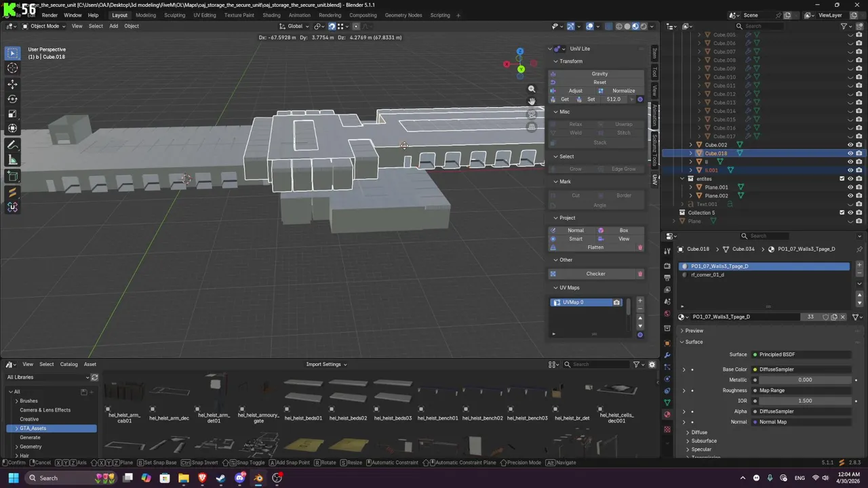Click the viewport zoom magnifier icon

tap(532, 89)
